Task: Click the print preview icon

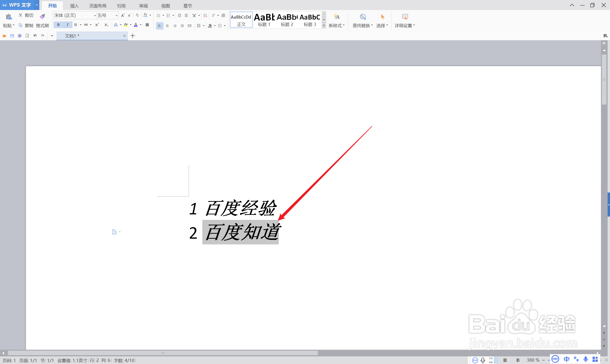Action: click(27, 36)
